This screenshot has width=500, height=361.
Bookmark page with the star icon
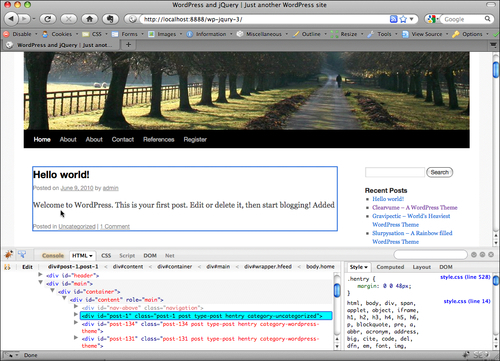click(403, 19)
